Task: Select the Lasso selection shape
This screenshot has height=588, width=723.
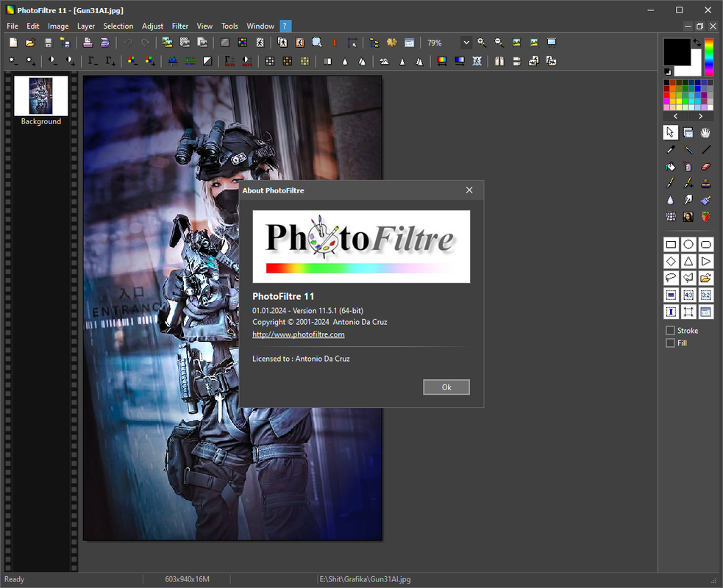Action: 671,278
